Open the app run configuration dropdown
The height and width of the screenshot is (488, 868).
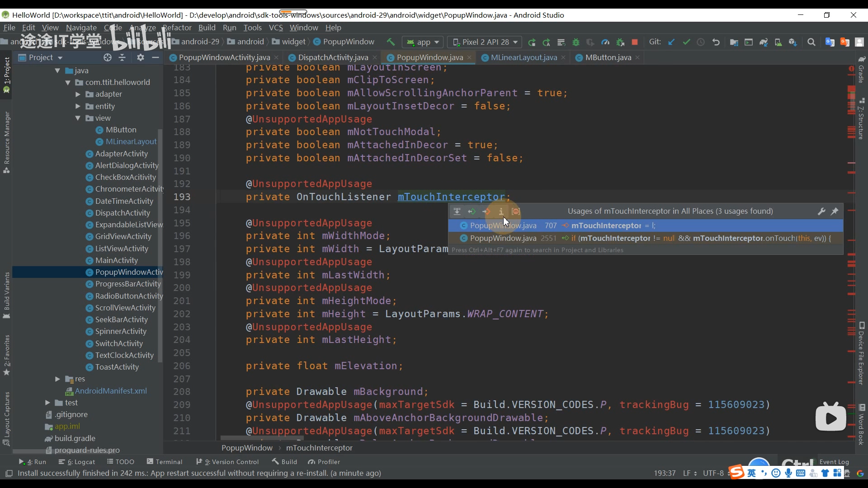tap(423, 42)
